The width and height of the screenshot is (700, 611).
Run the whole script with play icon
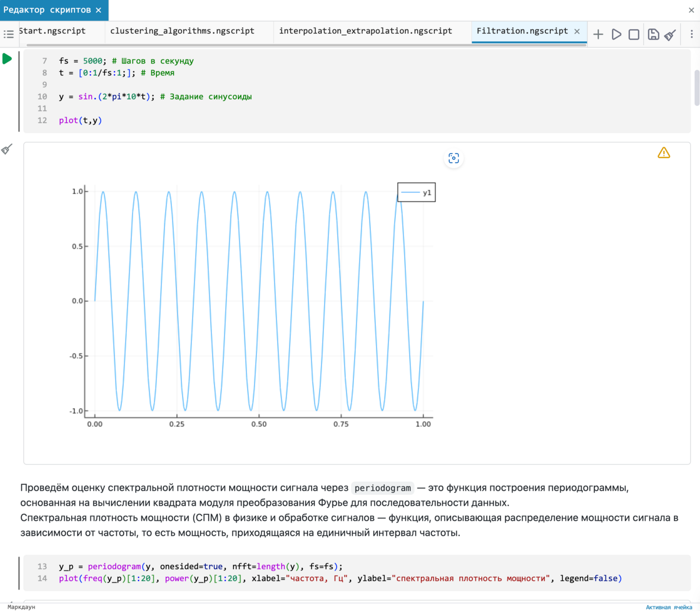tap(616, 34)
